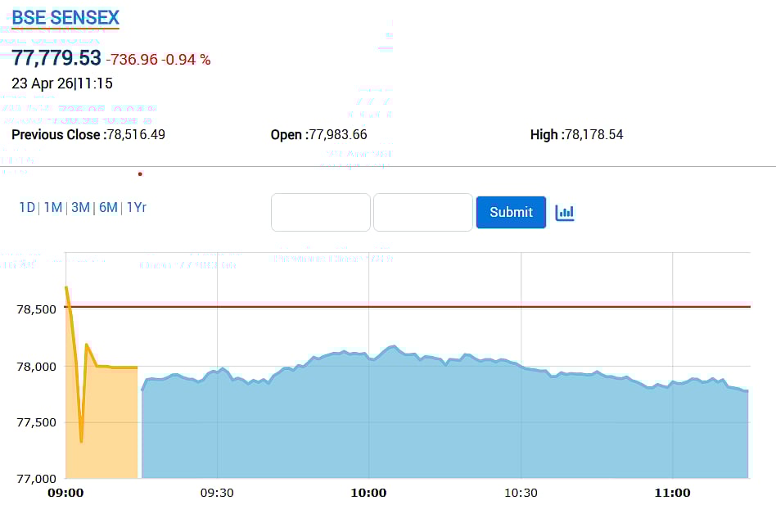Click the orange pre-open chart area

111,426
